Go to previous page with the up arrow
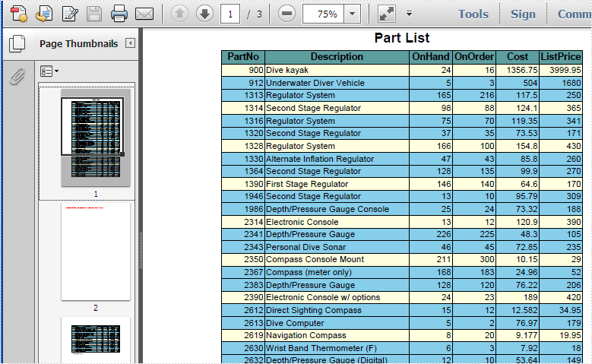592x364 pixels. [x=179, y=14]
